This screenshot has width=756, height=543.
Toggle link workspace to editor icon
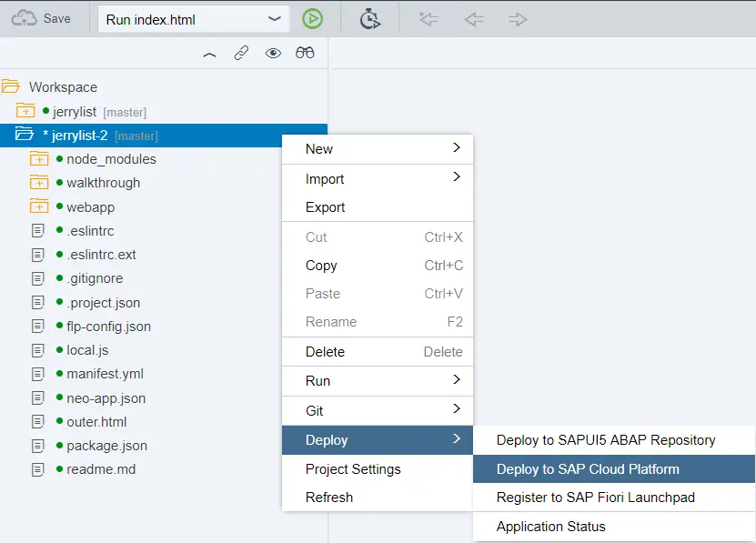pos(241,53)
